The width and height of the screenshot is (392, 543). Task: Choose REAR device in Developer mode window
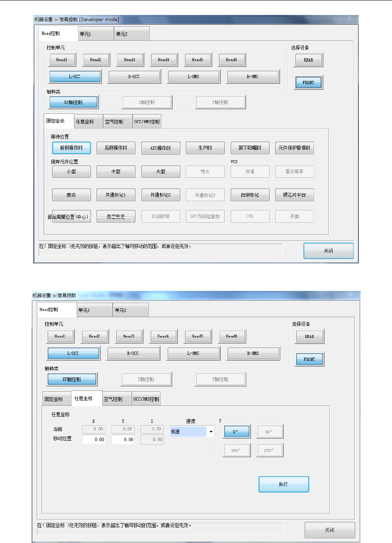tap(308, 60)
